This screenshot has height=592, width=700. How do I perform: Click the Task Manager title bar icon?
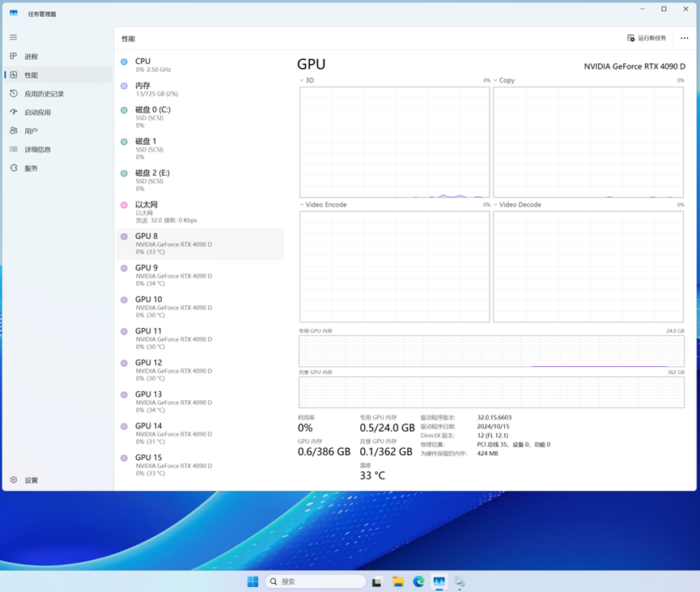(14, 14)
